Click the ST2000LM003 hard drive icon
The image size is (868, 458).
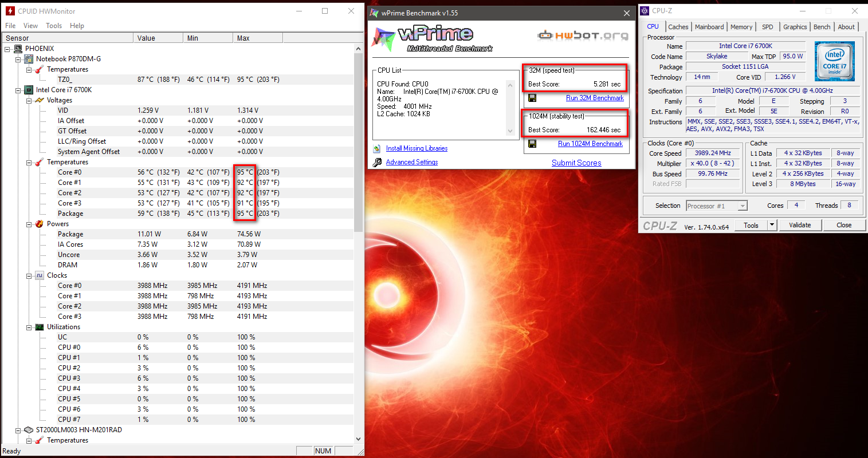[x=29, y=430]
